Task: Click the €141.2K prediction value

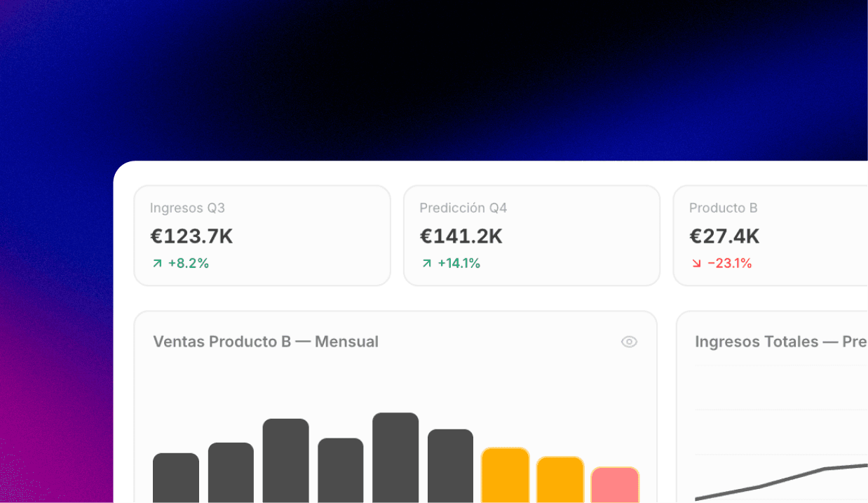Action: pos(461,236)
